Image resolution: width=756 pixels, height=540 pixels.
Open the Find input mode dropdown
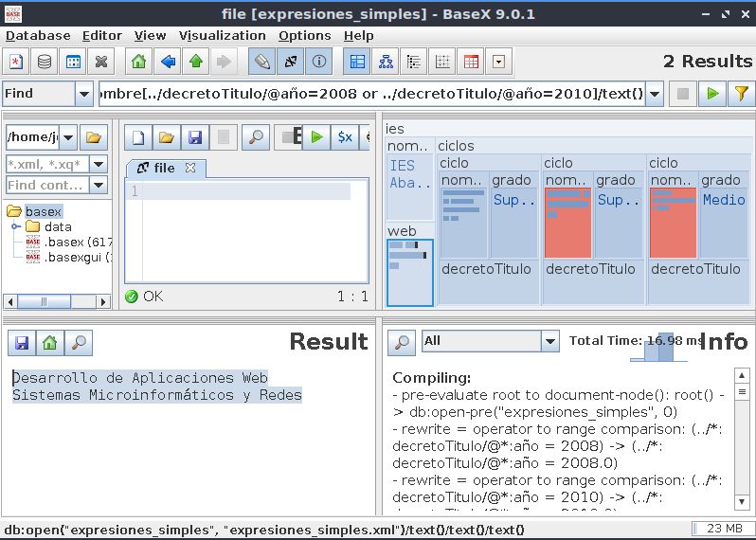(84, 94)
